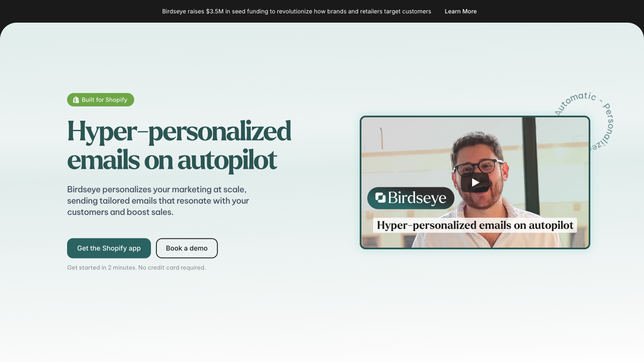Click the 'Birdseye personalizes your marketing' paragraph

coord(158,201)
